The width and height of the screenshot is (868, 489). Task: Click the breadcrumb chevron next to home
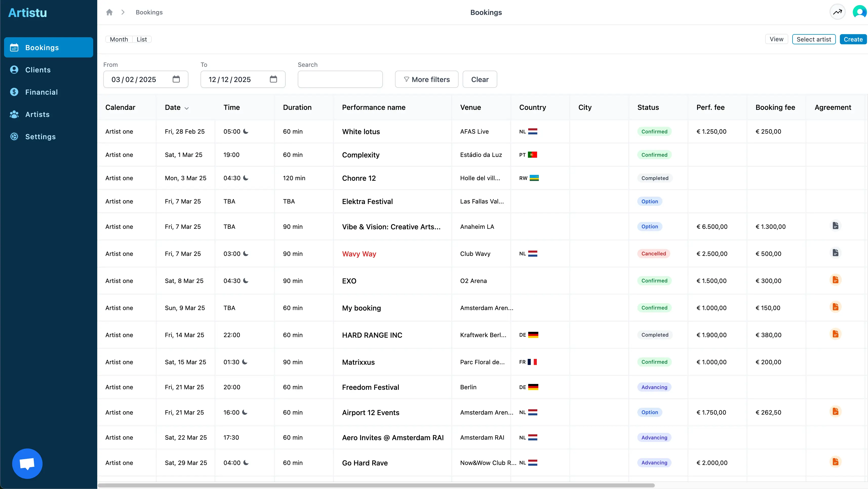click(123, 12)
